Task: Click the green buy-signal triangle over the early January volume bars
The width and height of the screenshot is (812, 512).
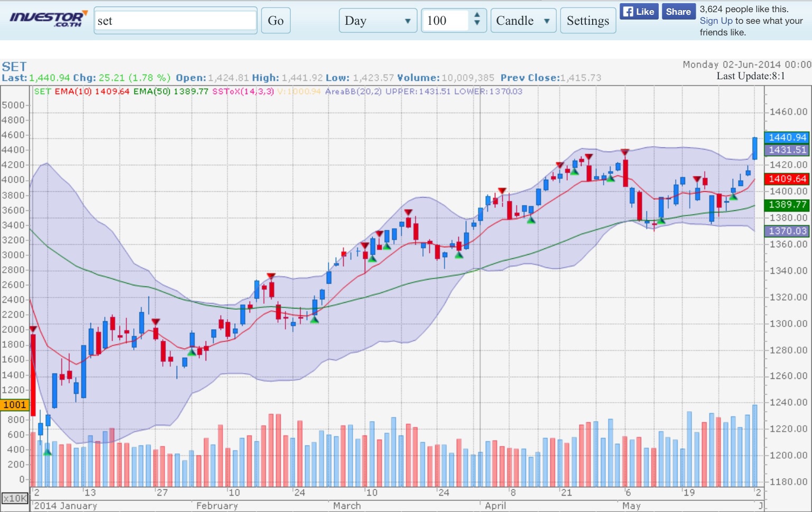Action: (48, 452)
